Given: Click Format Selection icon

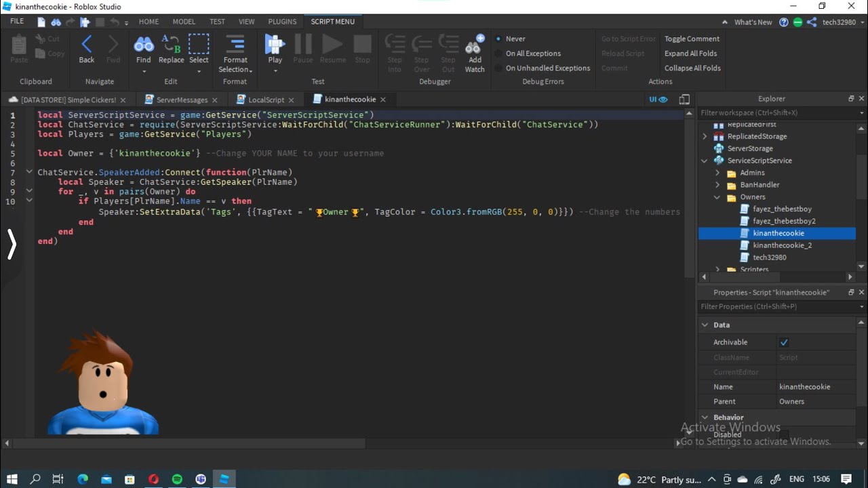Looking at the screenshot, I should pos(235,44).
